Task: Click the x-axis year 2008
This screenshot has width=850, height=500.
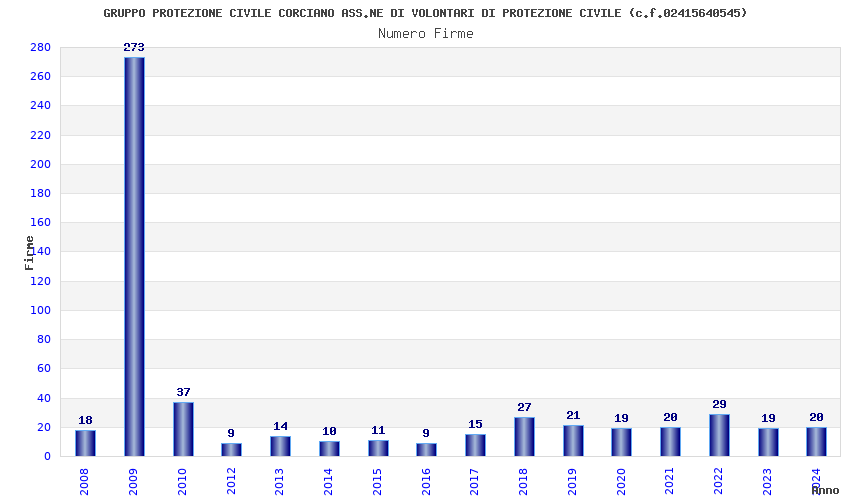Action: 84,482
